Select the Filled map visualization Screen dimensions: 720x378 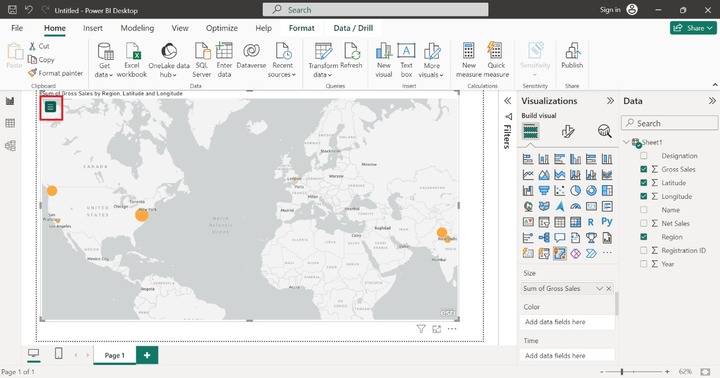[544, 206]
